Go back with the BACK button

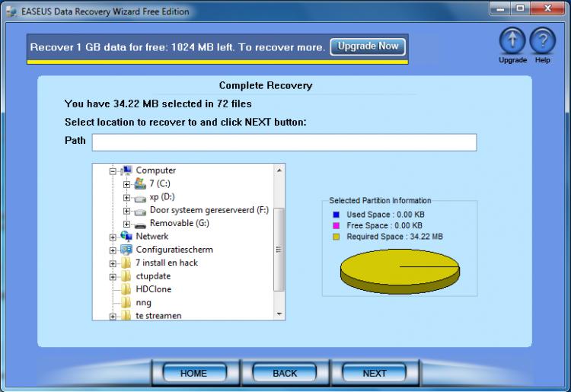click(x=285, y=373)
